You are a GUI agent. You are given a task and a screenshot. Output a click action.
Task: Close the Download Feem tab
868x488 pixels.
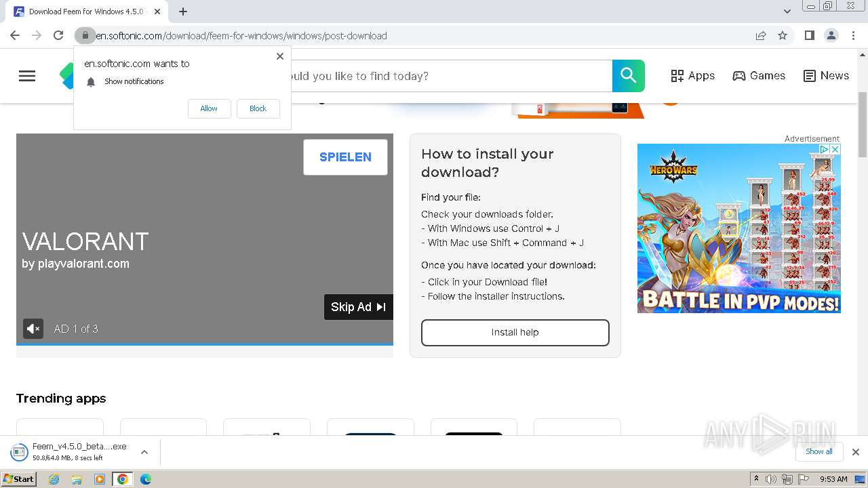(x=157, y=12)
